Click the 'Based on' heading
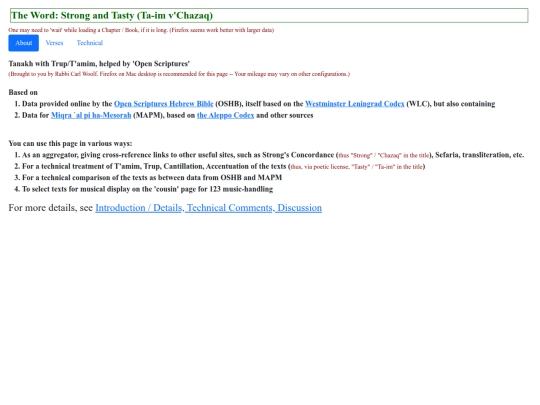Viewport: 540px width, 405px height. (x=23, y=92)
